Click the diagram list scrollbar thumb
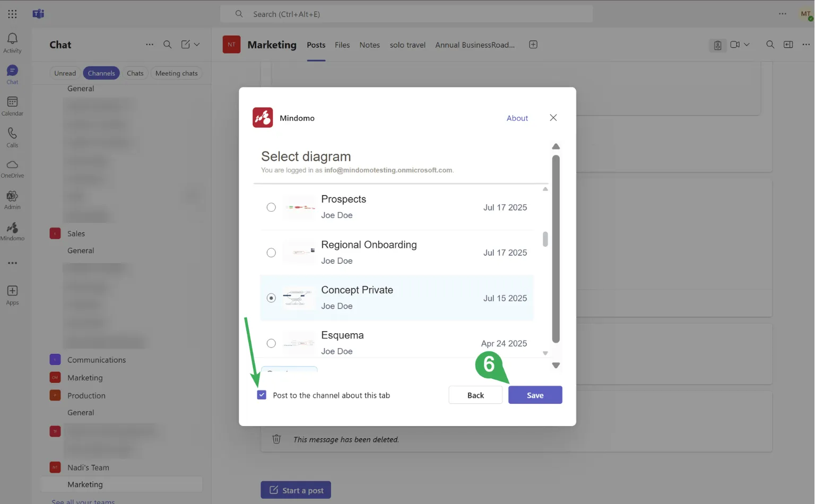This screenshot has width=815, height=504. 545,239
